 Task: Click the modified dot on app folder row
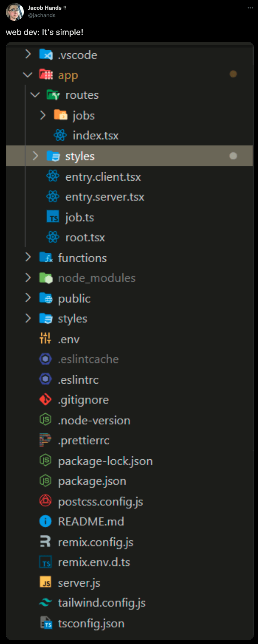click(233, 74)
